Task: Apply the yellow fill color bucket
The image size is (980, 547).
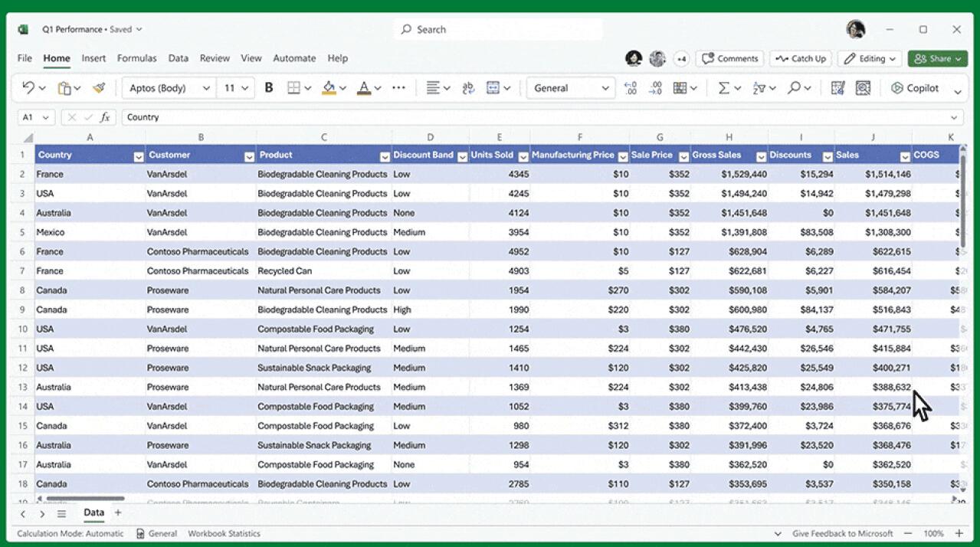Action: point(329,88)
